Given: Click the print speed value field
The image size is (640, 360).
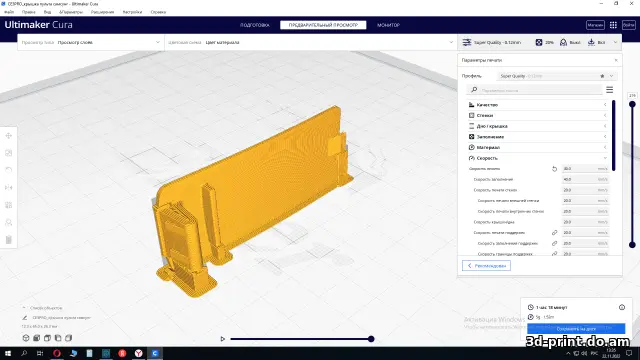Looking at the screenshot, I should pyautogui.click(x=585, y=169).
